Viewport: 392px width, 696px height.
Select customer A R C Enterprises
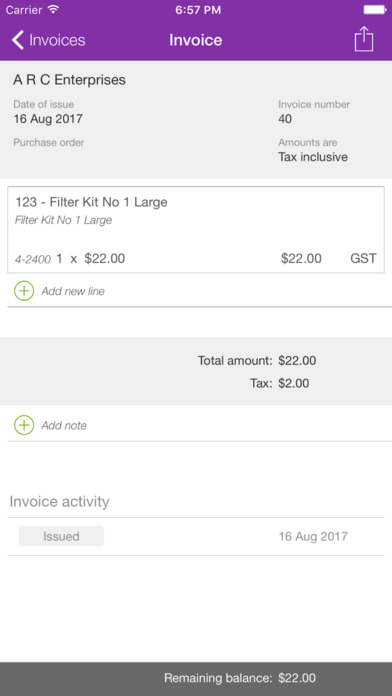[x=69, y=80]
